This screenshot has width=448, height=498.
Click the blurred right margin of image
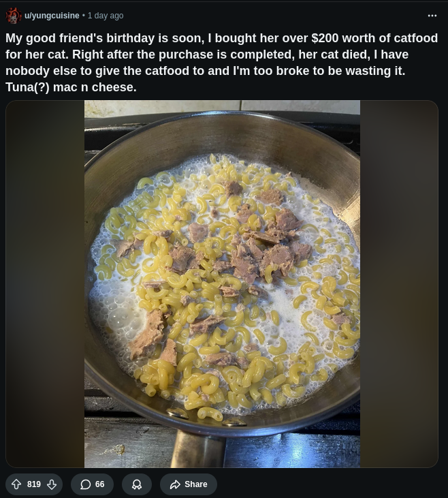[x=399, y=284]
